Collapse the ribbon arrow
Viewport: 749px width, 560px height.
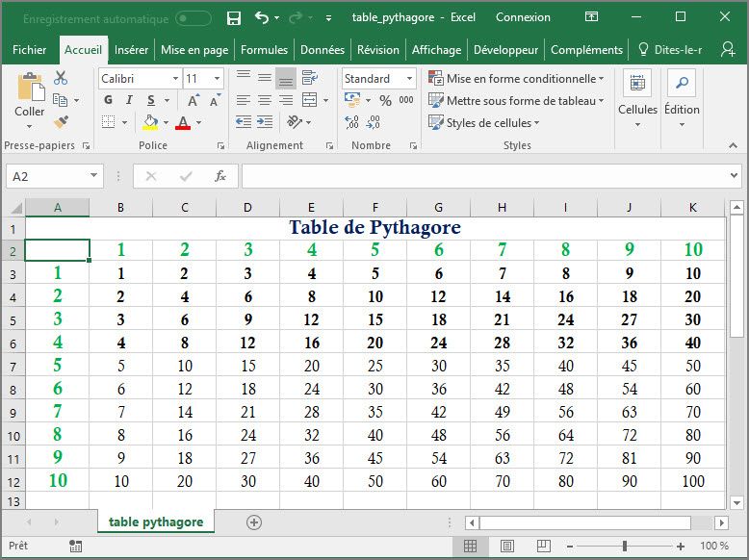734,145
